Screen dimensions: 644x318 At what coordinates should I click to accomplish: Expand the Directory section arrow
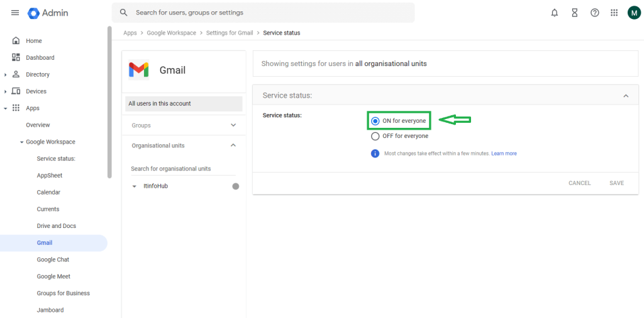[x=5, y=75]
